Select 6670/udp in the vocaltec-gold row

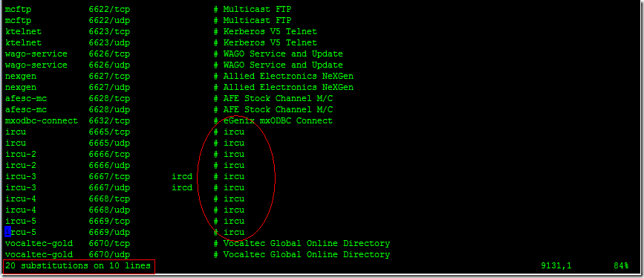click(109, 254)
